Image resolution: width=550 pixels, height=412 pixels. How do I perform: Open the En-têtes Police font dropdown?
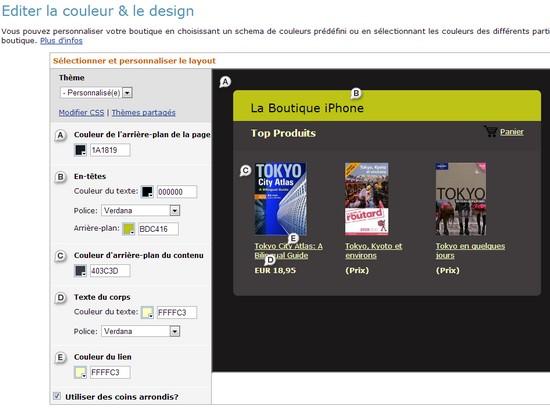(141, 210)
